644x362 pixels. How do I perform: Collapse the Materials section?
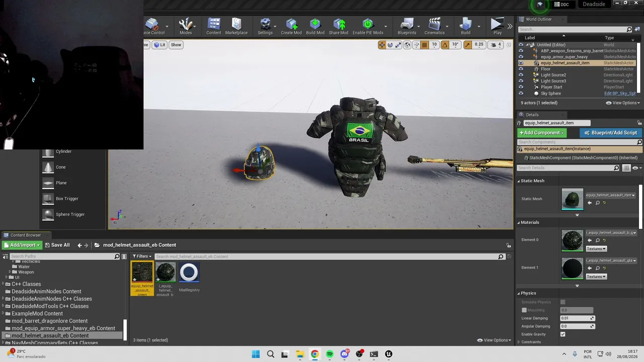(x=519, y=223)
